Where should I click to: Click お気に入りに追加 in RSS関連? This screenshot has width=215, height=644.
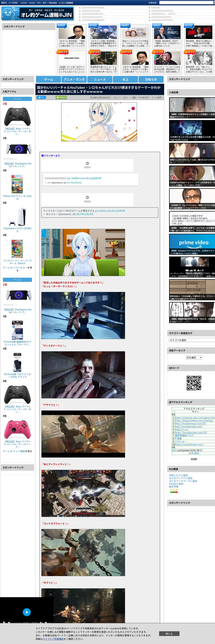[178, 475]
